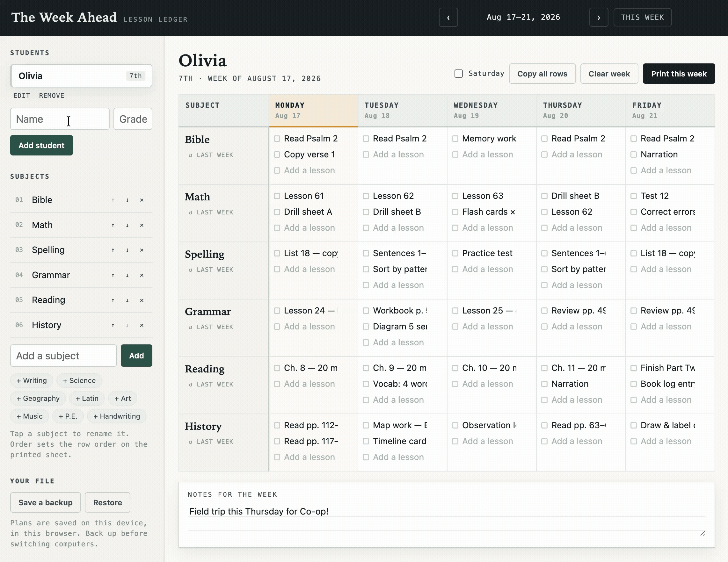Go to the next week arrow
Image resolution: width=728 pixels, height=562 pixels.
(599, 17)
